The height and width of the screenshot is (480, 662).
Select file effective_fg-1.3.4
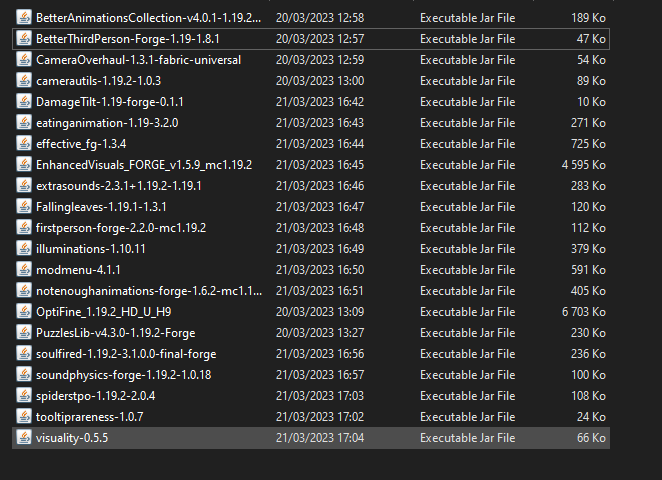(x=81, y=144)
